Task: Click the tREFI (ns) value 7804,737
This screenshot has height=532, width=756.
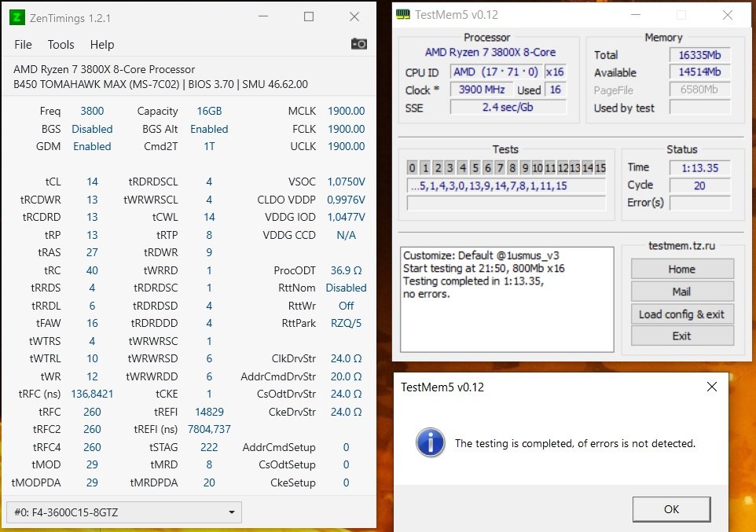Action: click(209, 429)
